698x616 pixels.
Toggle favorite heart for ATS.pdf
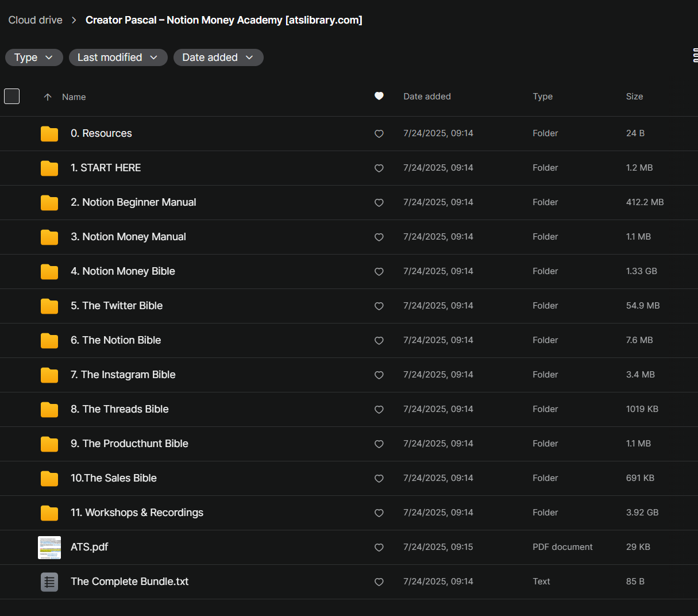tap(379, 548)
